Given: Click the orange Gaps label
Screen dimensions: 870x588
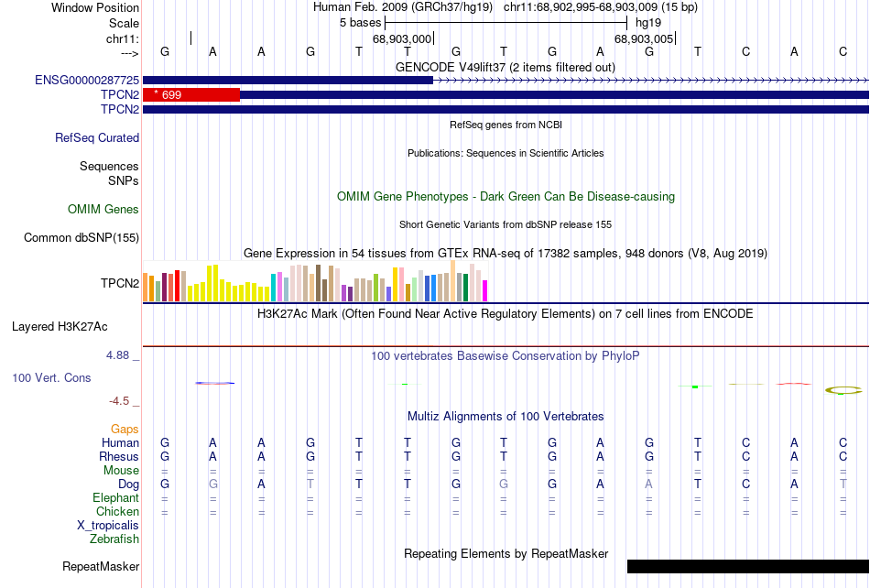Looking at the screenshot, I should [125, 429].
